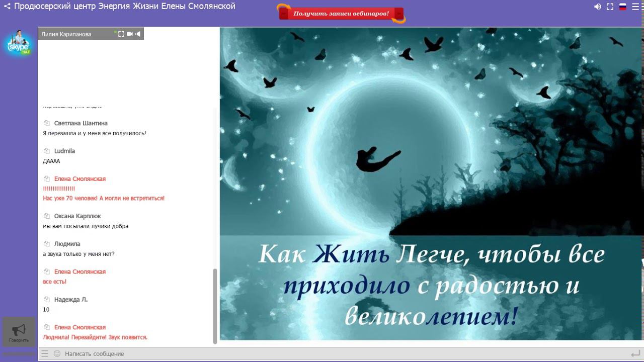
Task: Click the presenter name 'Лилия Карипанова'
Action: 66,34
